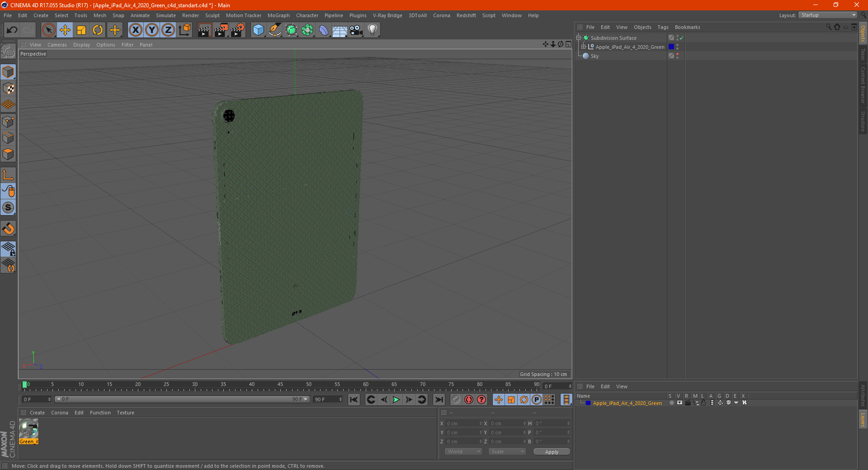Click the magnet workplane icon

click(x=8, y=229)
